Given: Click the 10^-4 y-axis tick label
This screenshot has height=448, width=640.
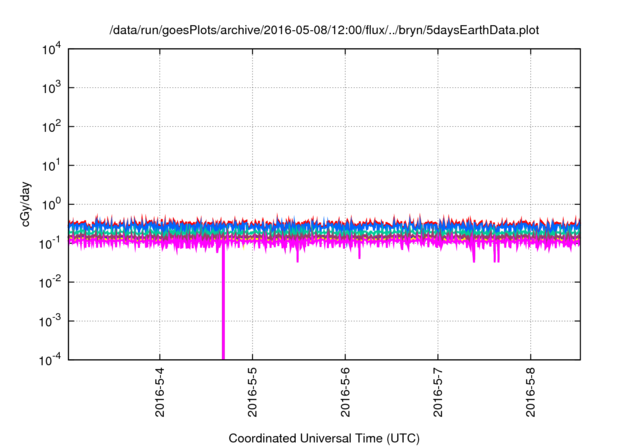Looking at the screenshot, I should click(x=50, y=360).
